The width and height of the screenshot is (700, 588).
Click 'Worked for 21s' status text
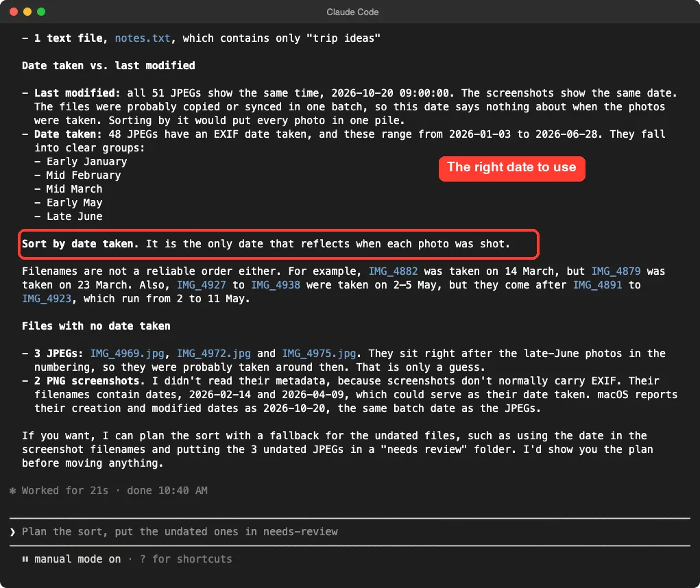tap(65, 491)
